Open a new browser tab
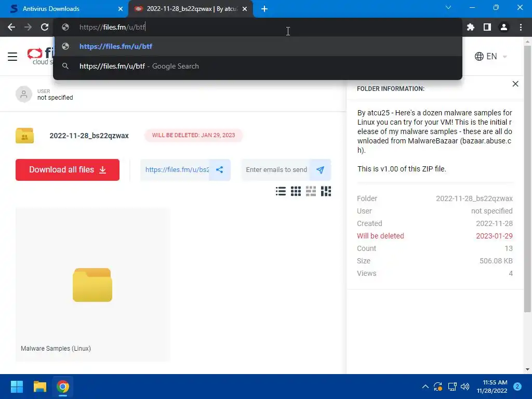The height and width of the screenshot is (399, 532). point(264,9)
